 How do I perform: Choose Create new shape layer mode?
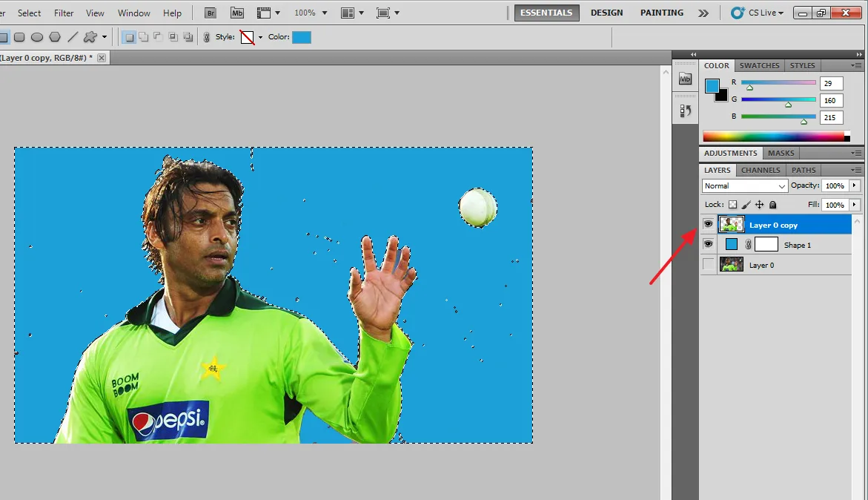(x=129, y=37)
